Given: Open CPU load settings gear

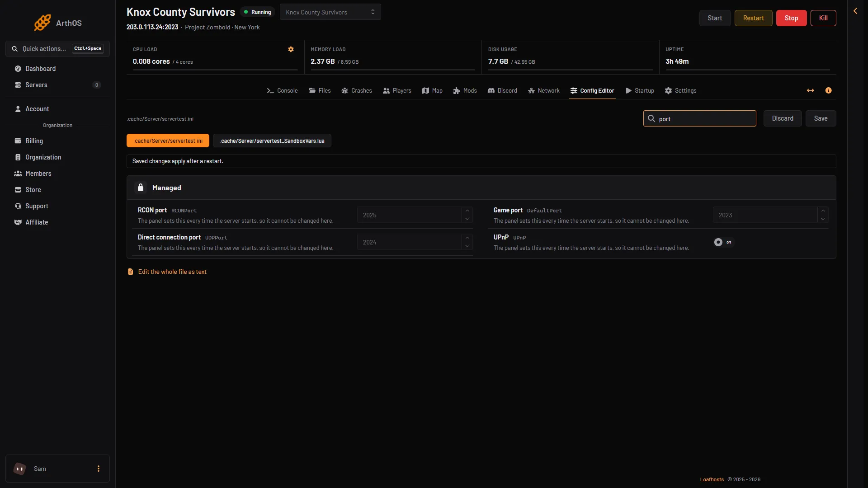Looking at the screenshot, I should pos(291,49).
